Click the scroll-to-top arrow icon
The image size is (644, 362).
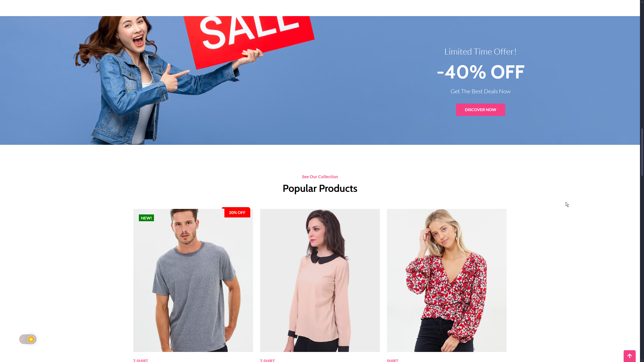(x=629, y=356)
